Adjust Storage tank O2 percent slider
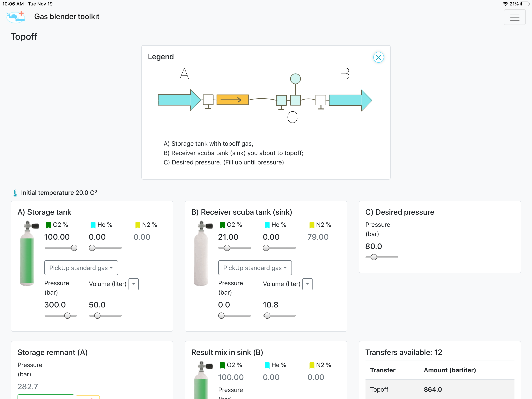The width and height of the screenshot is (532, 399). coord(74,248)
